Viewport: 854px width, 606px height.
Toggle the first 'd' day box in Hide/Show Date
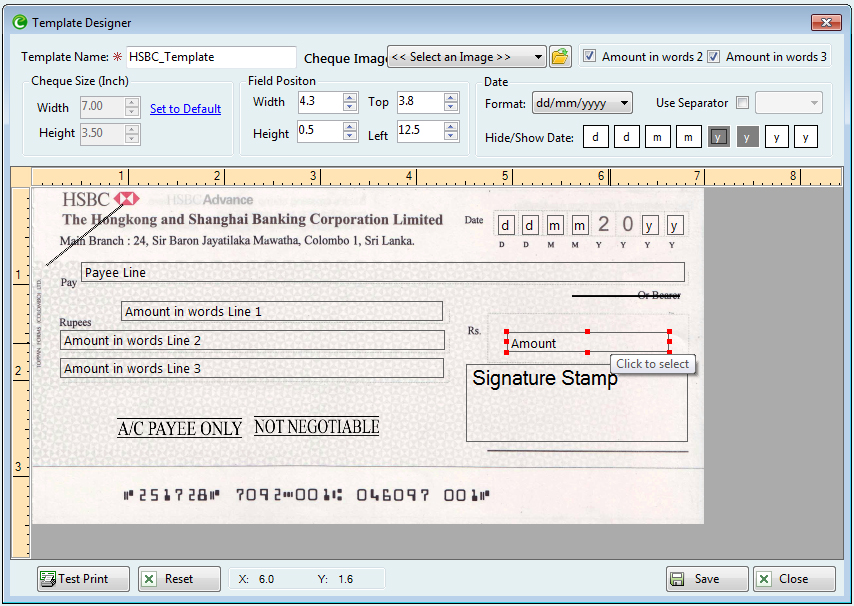pos(595,137)
